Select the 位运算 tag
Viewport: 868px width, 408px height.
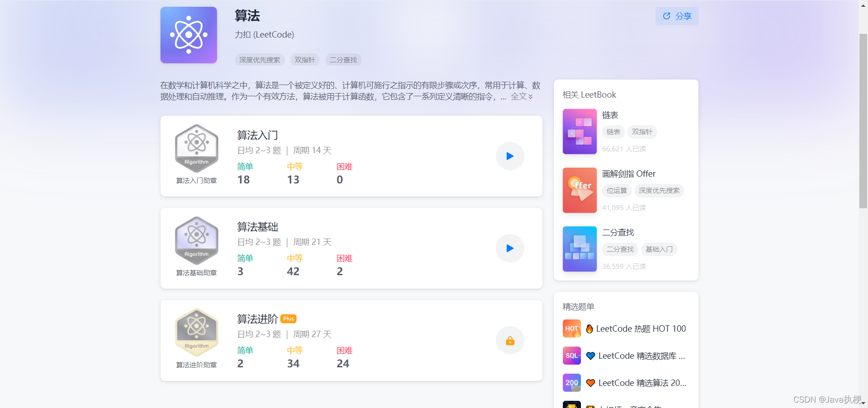[x=617, y=191]
